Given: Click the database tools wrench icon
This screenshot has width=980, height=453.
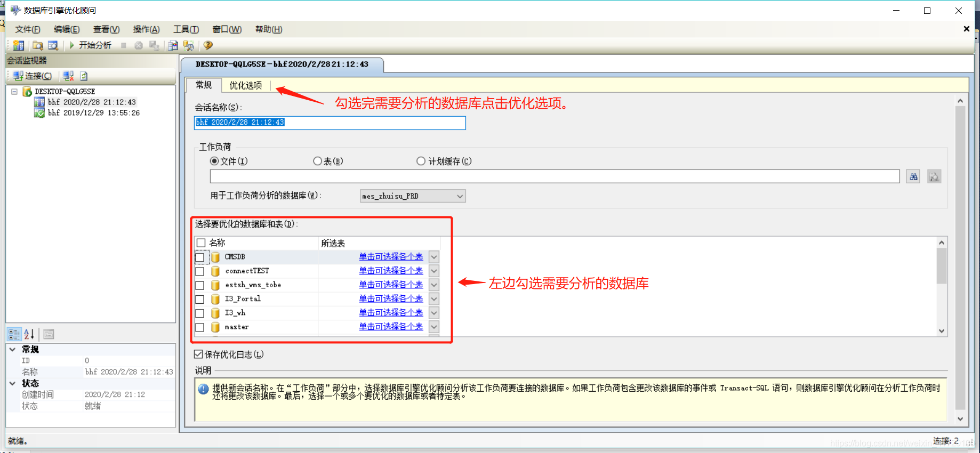Looking at the screenshot, I should click(188, 45).
